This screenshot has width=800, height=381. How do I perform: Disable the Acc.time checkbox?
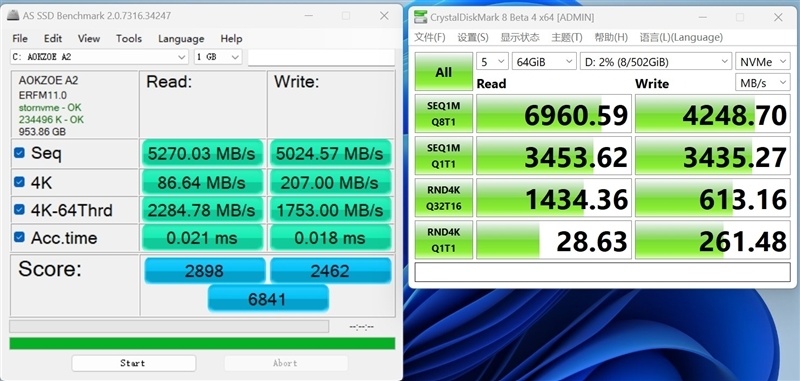tap(19, 237)
